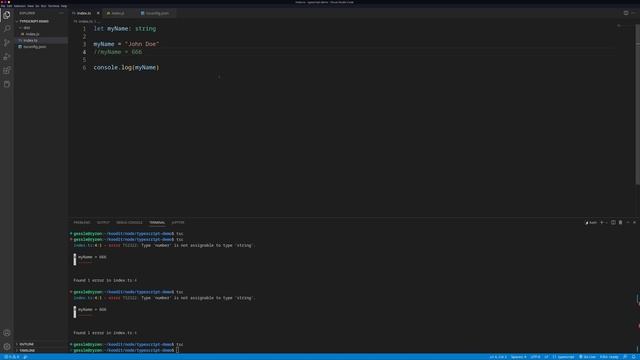
Task: Click the Explorer more actions ellipsis
Action: pos(61,13)
